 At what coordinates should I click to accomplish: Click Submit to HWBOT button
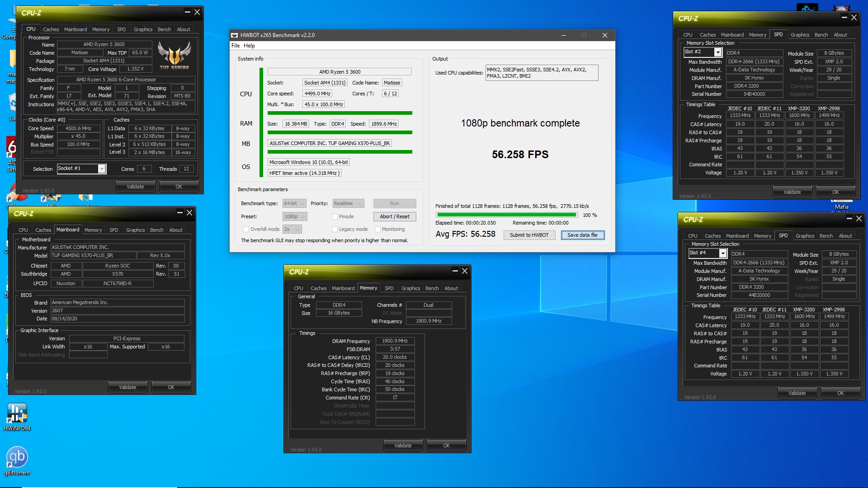529,235
